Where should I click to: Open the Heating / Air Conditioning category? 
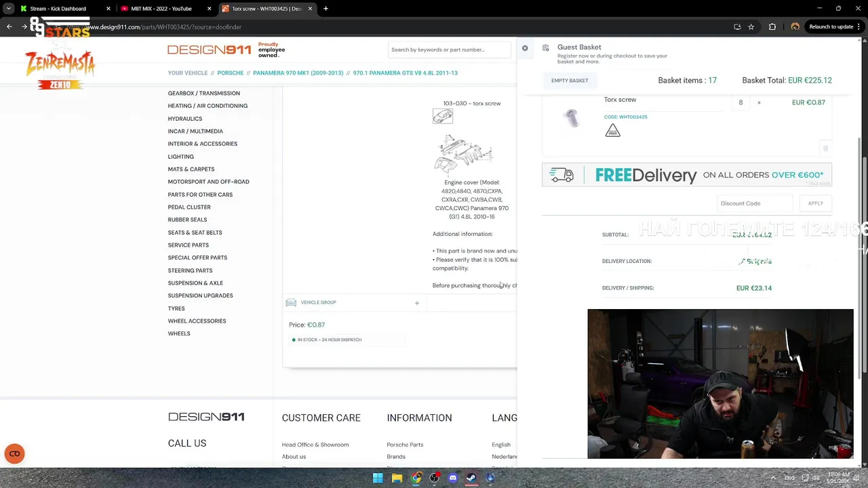click(208, 106)
